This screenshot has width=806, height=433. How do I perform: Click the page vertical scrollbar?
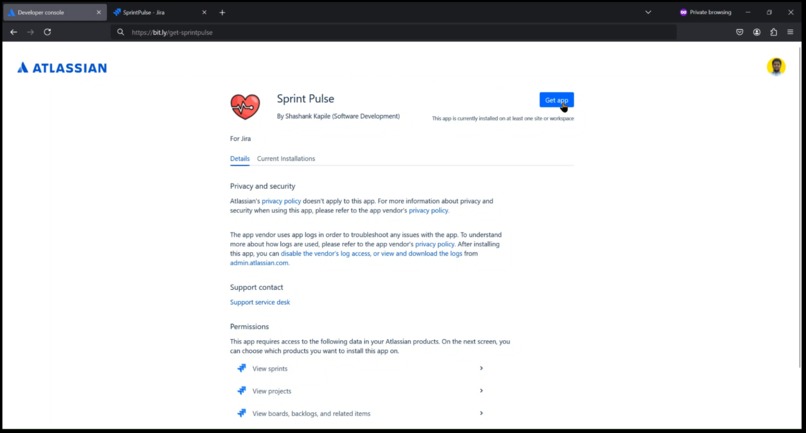click(x=799, y=206)
